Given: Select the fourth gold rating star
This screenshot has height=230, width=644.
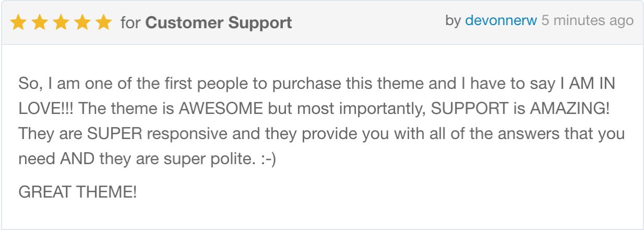Looking at the screenshot, I should 83,22.
